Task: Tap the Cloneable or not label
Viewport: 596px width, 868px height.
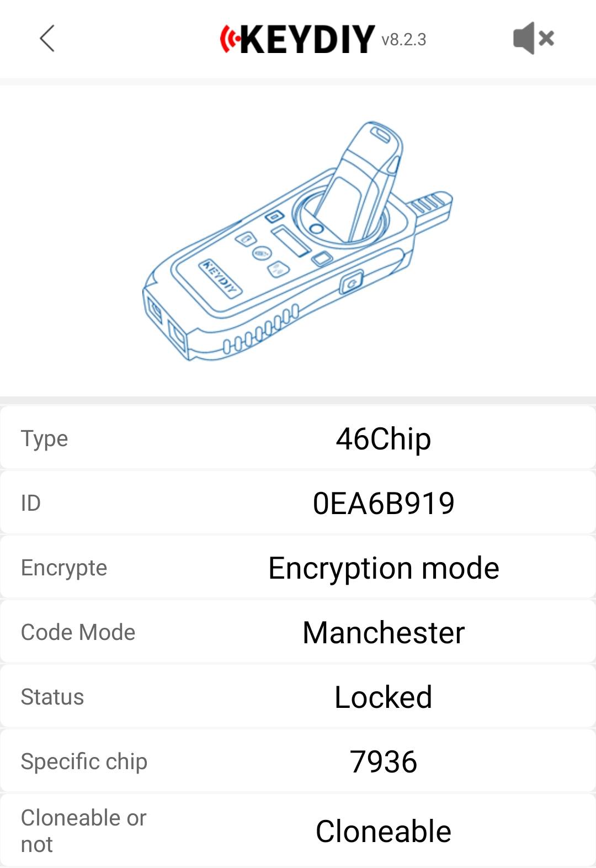Action: [x=83, y=831]
